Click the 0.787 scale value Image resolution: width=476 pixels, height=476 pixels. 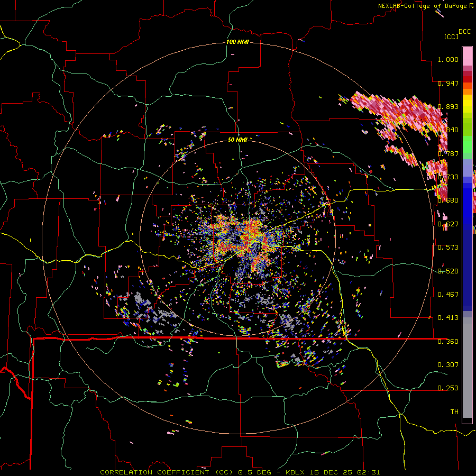pos(448,153)
